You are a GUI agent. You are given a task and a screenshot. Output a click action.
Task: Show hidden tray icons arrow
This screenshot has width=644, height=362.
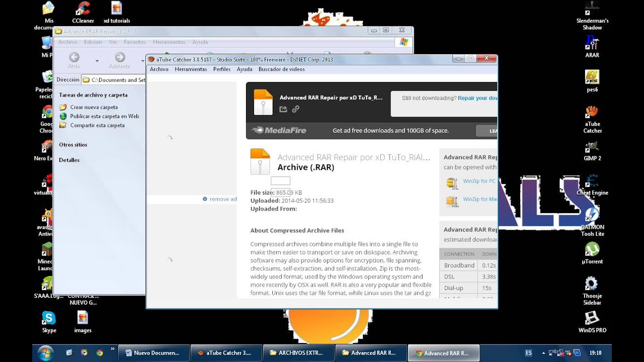pyautogui.click(x=543, y=353)
